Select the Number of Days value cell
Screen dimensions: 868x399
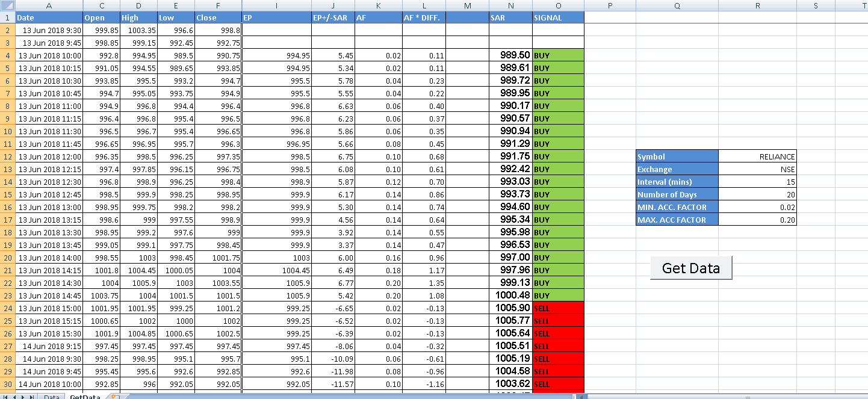[x=757, y=194]
